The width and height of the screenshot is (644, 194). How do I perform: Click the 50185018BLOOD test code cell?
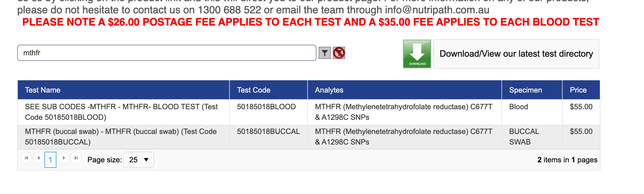(266, 107)
